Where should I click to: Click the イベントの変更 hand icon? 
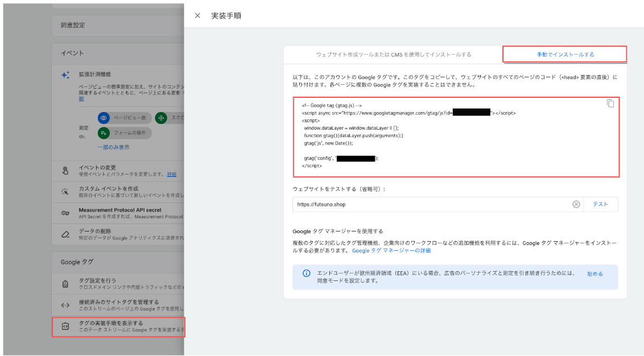coord(65,171)
